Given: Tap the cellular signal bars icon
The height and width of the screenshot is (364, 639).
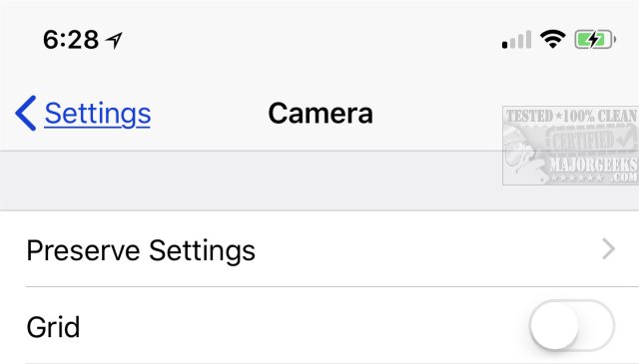Looking at the screenshot, I should click(x=516, y=40).
